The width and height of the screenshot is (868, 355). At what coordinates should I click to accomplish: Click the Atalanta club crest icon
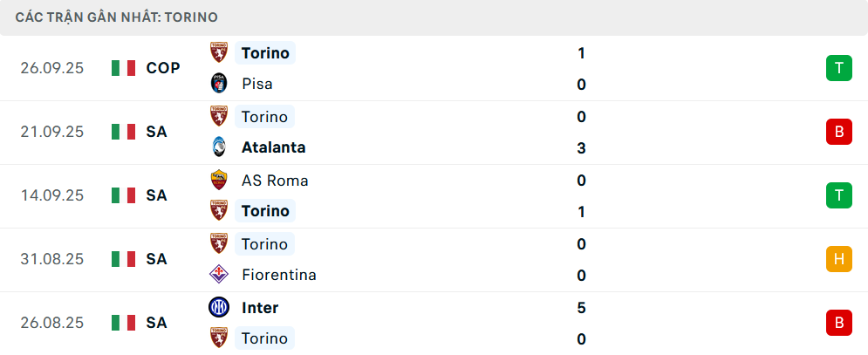[218, 148]
